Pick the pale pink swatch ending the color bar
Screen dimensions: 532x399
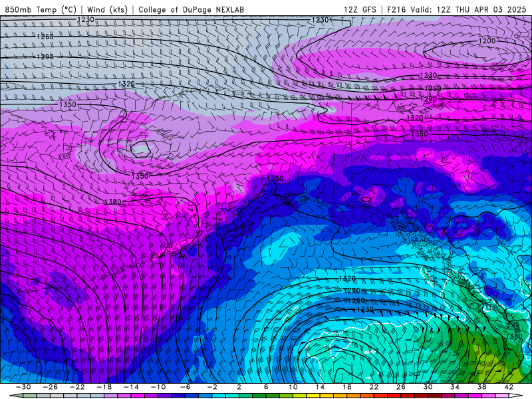pyautogui.click(x=502, y=396)
